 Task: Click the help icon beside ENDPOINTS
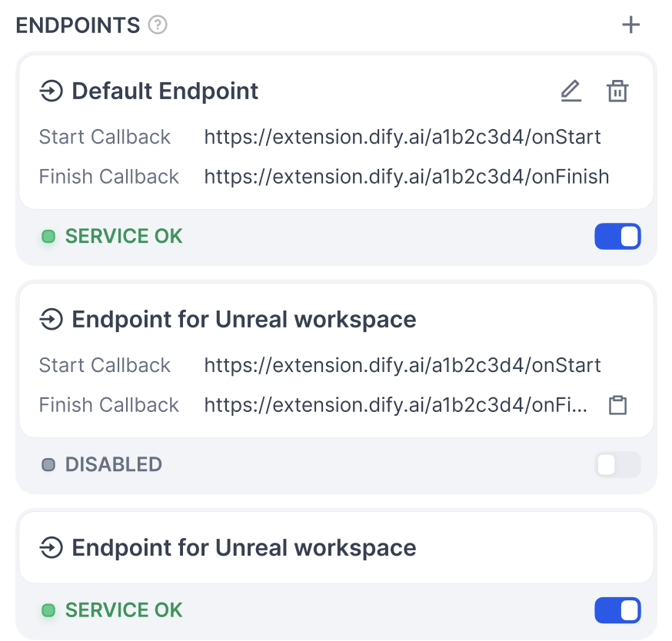coord(158,25)
